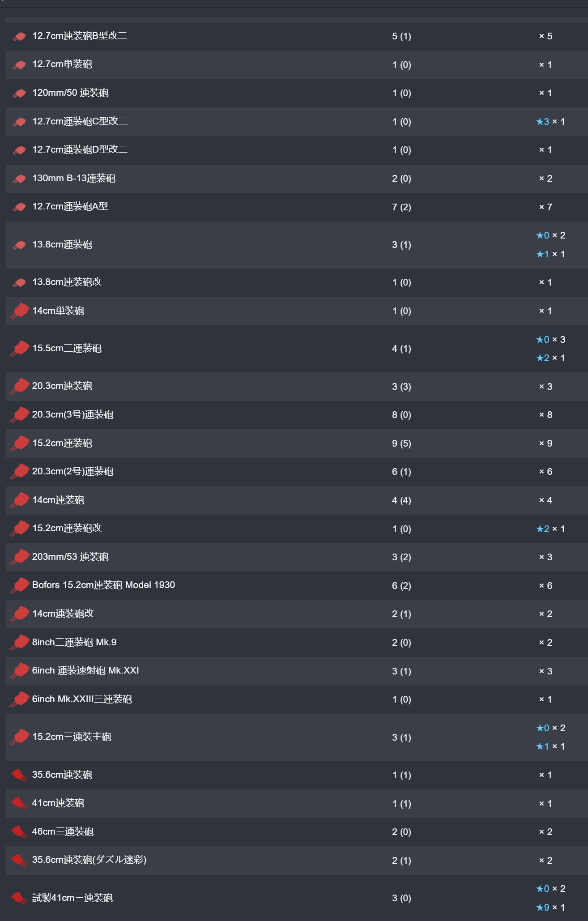Click the ★1 × 1 entry of 13.8cm連装砲
This screenshot has height=921, width=588.
pos(551,254)
